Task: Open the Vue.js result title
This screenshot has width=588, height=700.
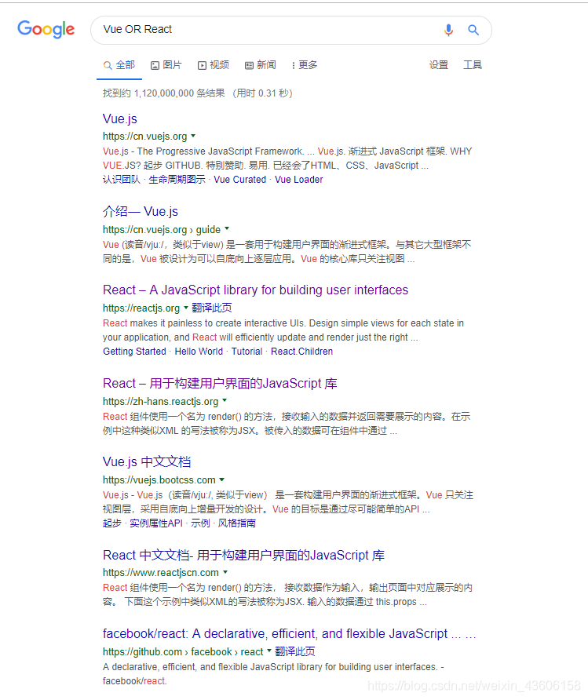Action: [x=119, y=118]
